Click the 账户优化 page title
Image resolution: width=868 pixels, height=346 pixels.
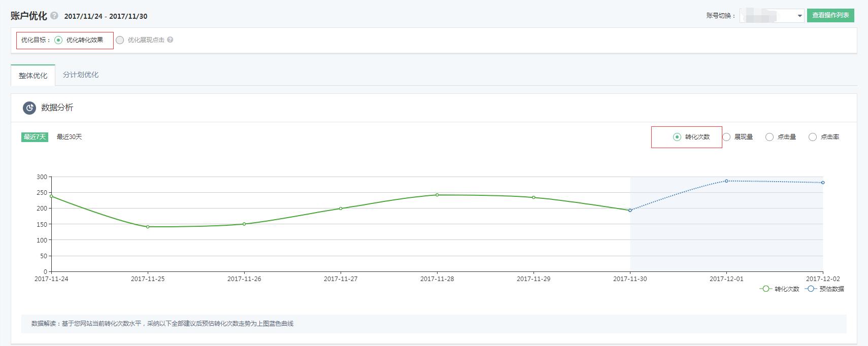coord(29,16)
